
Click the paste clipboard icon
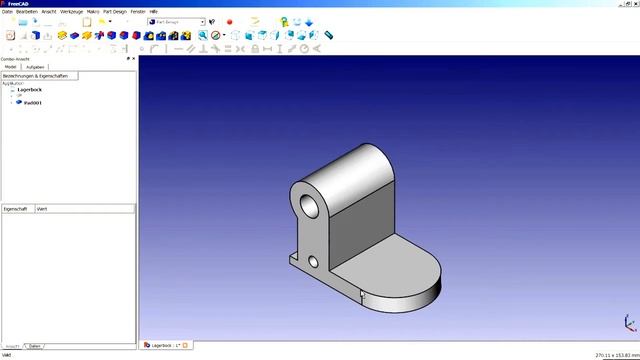click(87, 22)
